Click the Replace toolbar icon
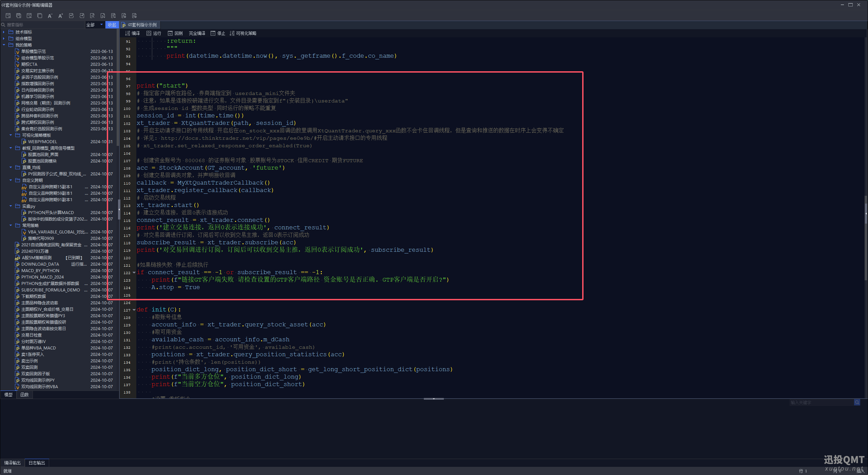This screenshot has height=475, width=868. (103, 16)
